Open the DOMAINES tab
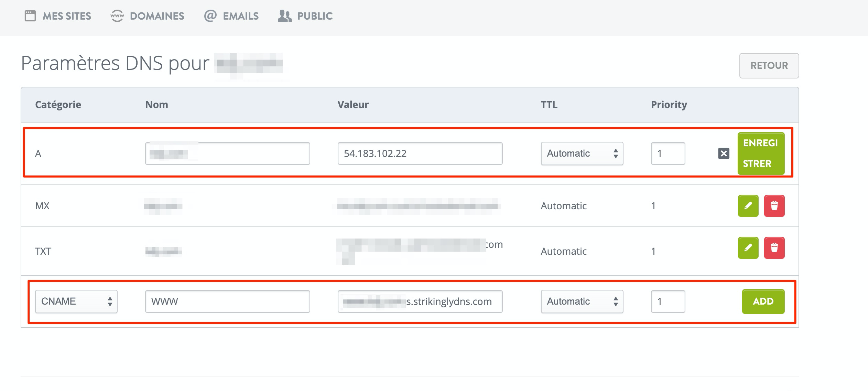This screenshot has height=391, width=868. coord(147,16)
